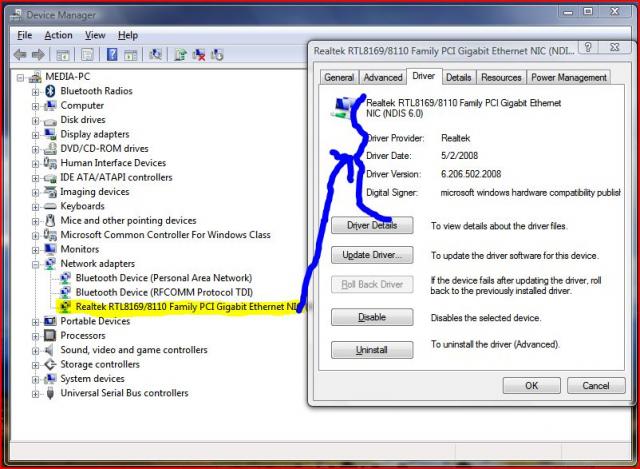The width and height of the screenshot is (640, 469).
Task: Click the Driver Details button
Action: point(372,225)
